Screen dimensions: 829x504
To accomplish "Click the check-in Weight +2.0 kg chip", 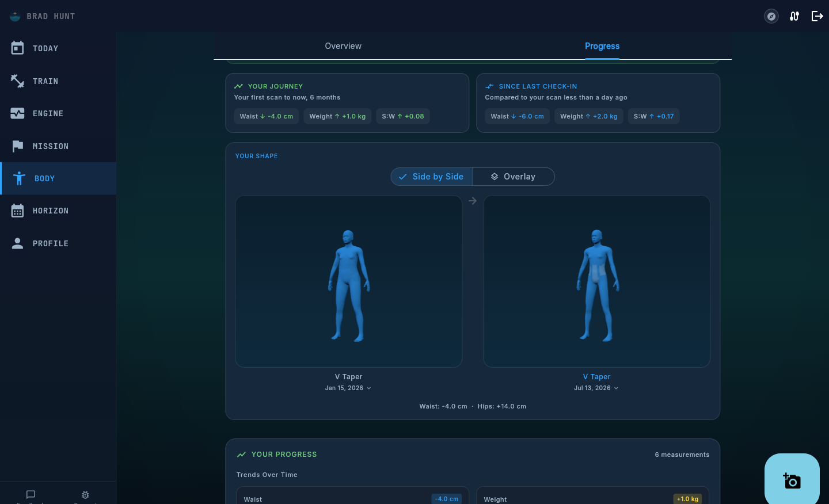I will (589, 116).
